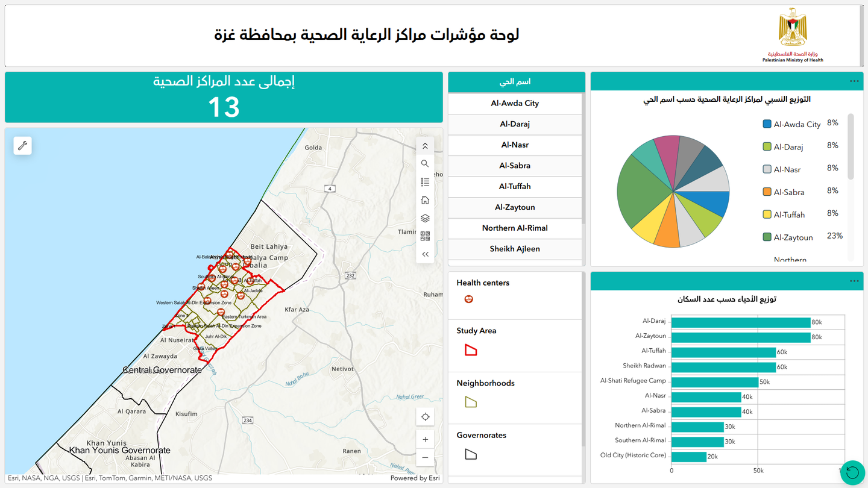Open the map search tool
Image resolution: width=868 pixels, height=488 pixels.
(425, 163)
